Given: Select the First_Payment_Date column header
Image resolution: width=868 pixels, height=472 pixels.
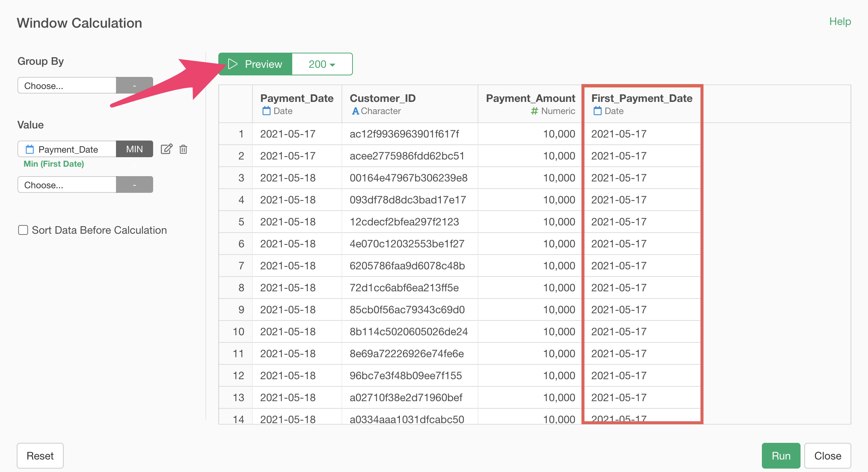Looking at the screenshot, I should coord(642,98).
